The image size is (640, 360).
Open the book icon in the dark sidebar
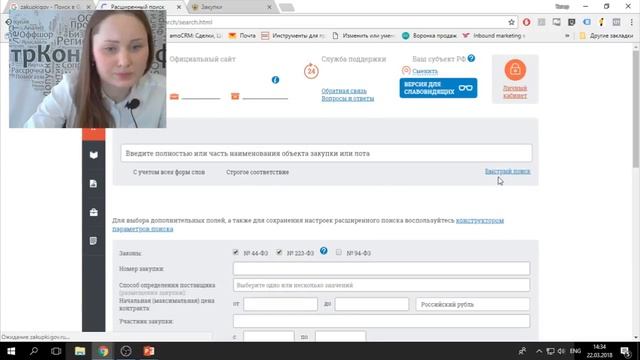[x=93, y=155]
